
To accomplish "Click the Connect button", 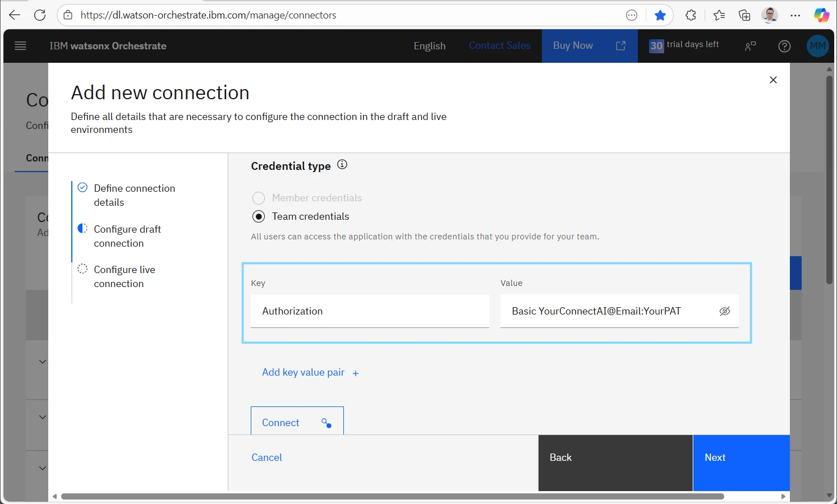I will [x=297, y=422].
